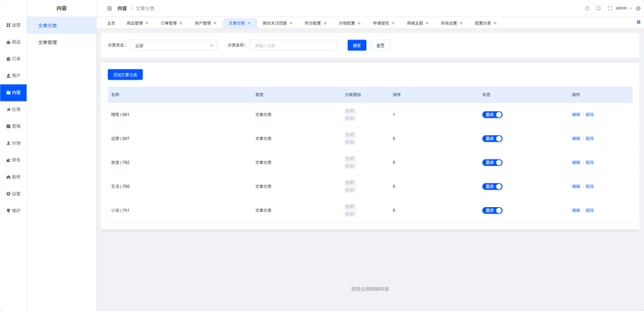Toggle the 显示 switch for 小说 | 751
Viewport: 644px width, 311px height.
(x=492, y=210)
